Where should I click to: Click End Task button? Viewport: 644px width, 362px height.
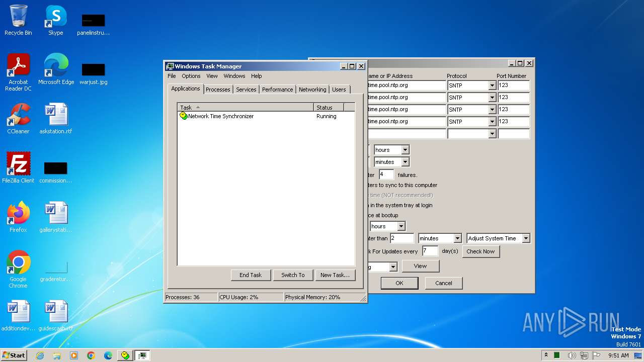(251, 275)
